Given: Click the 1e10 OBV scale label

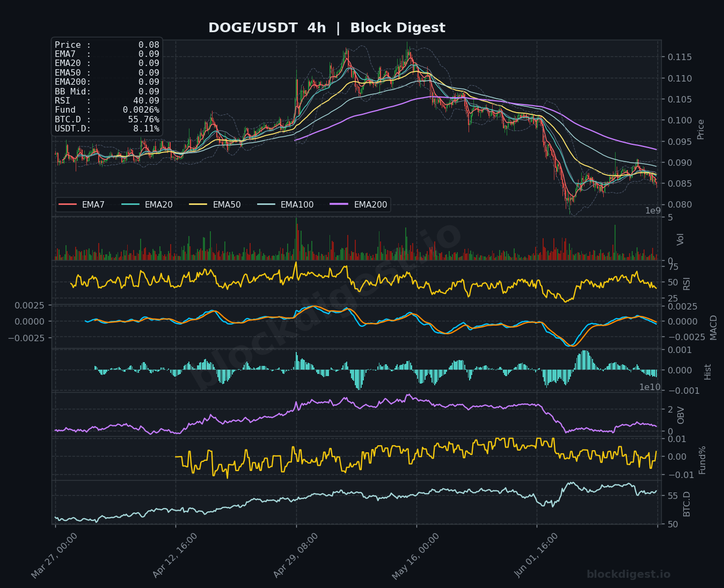Looking at the screenshot, I should pos(650,387).
